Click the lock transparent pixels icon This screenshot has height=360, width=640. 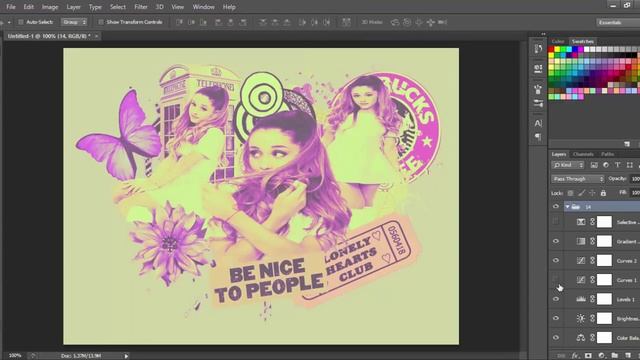click(x=570, y=193)
